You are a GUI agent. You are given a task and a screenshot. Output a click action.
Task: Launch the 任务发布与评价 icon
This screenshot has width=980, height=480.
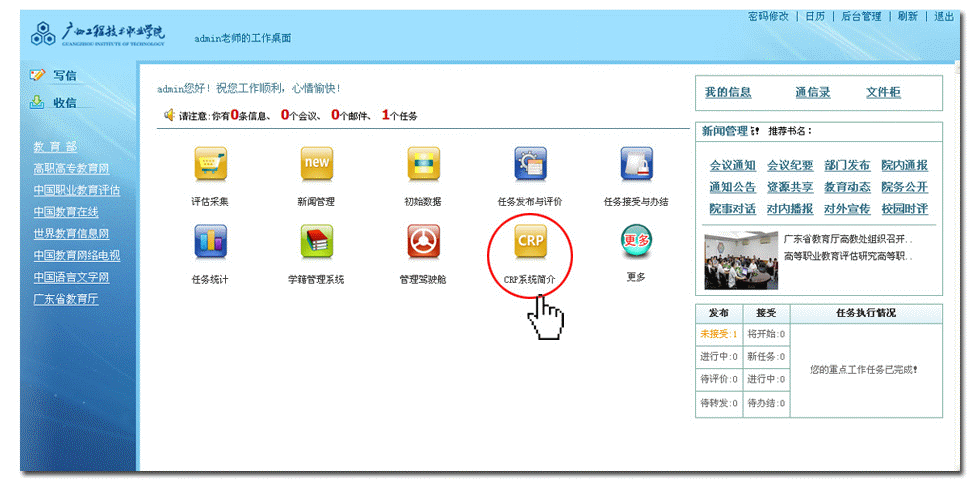(530, 163)
